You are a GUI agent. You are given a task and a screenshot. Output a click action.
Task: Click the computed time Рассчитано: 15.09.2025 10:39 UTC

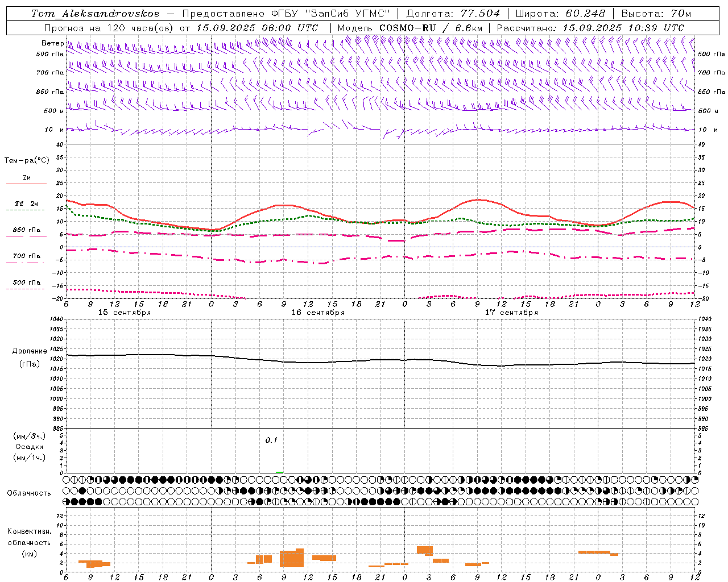tap(590, 28)
